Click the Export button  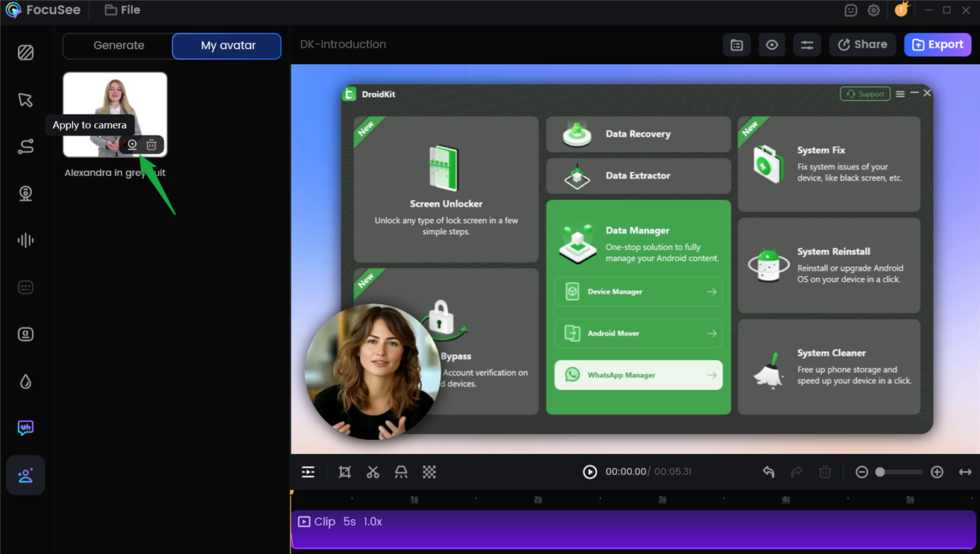click(938, 45)
